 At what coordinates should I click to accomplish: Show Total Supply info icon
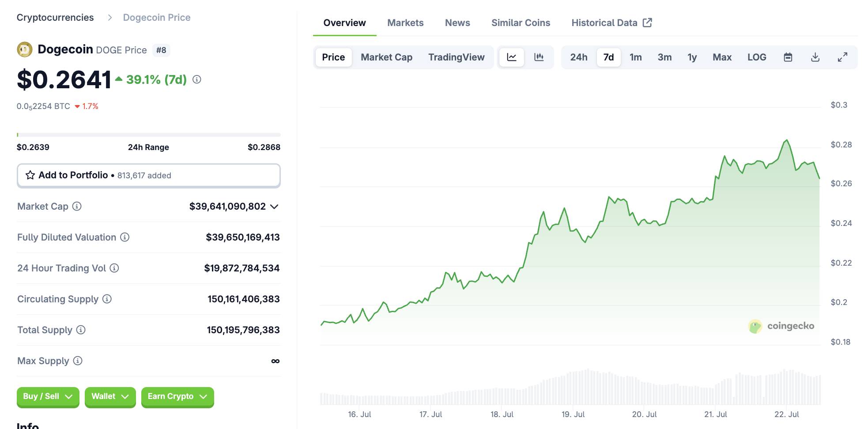point(81,330)
